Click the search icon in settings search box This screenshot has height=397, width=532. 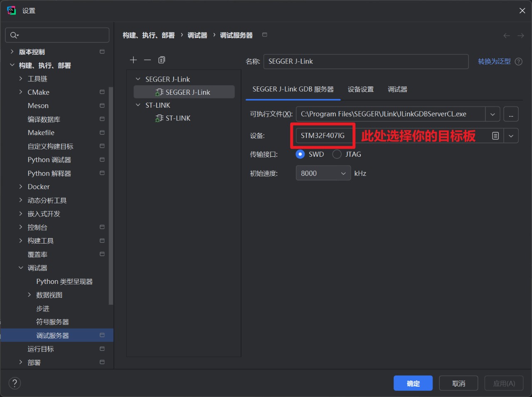coord(14,35)
